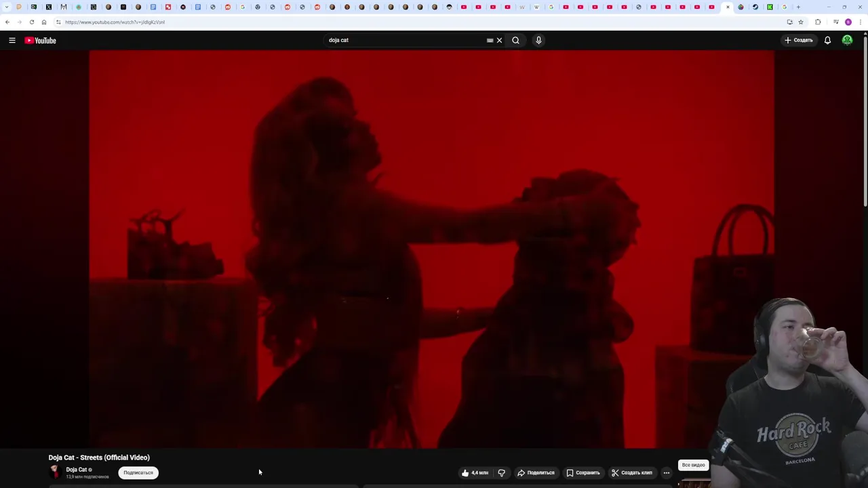Switch to the Gmail browser tab
This screenshot has width=868, height=488.
(x=64, y=7)
